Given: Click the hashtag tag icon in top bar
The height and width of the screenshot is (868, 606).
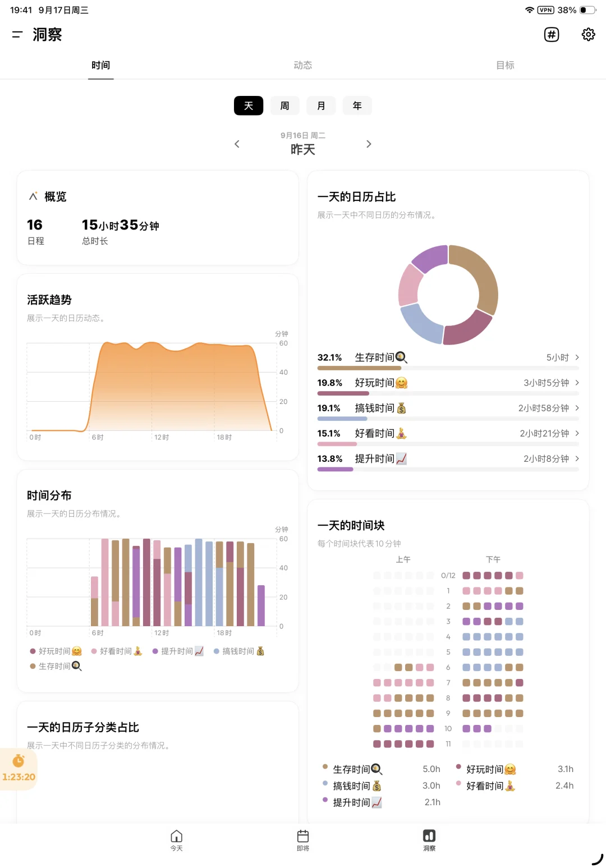Looking at the screenshot, I should point(552,35).
